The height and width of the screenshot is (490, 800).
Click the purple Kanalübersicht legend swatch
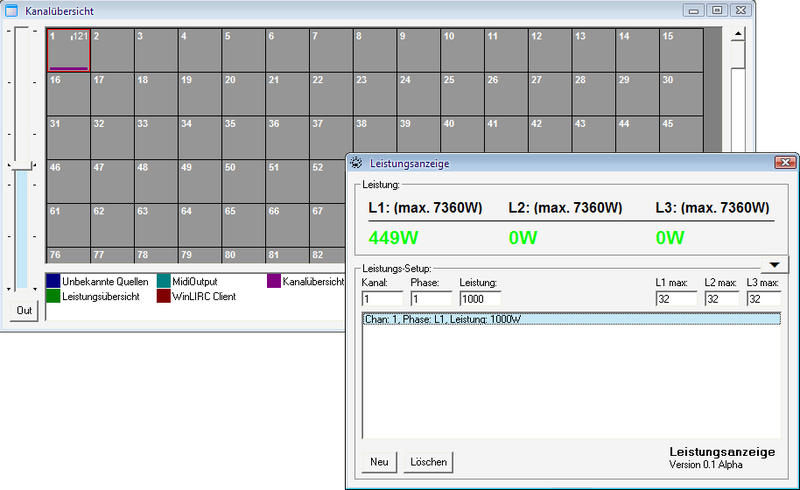[x=274, y=282]
